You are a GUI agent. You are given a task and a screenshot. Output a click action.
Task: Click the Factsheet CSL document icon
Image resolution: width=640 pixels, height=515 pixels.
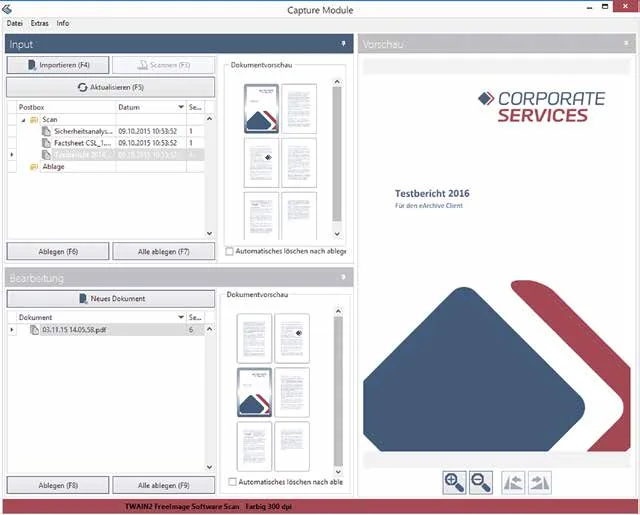coord(47,143)
